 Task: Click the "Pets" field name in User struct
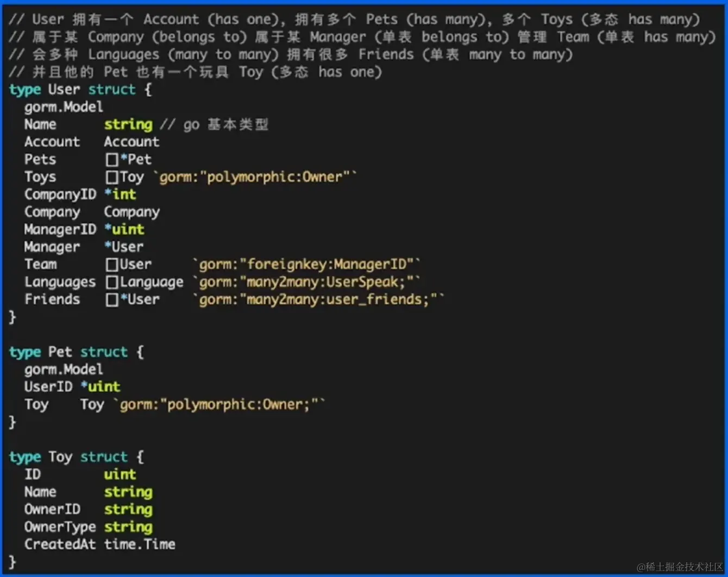40,159
